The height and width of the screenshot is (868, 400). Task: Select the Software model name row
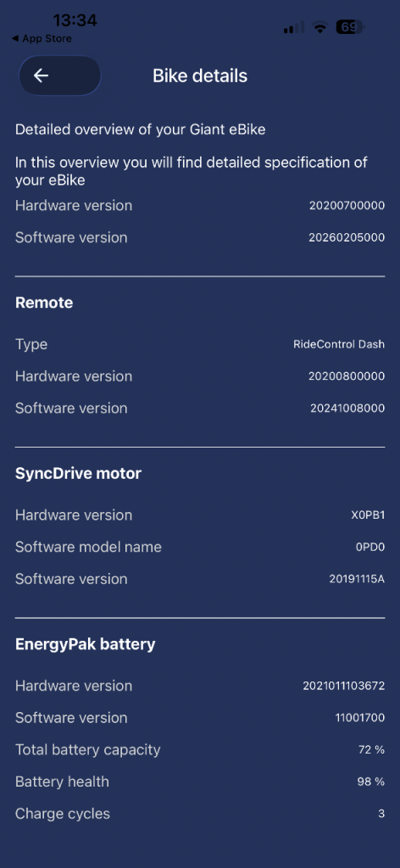click(200, 547)
